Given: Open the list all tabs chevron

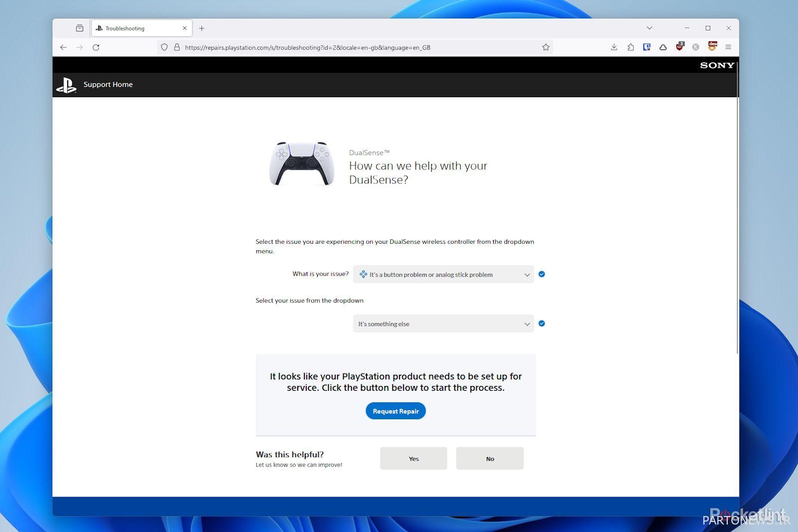Looking at the screenshot, I should tap(649, 28).
